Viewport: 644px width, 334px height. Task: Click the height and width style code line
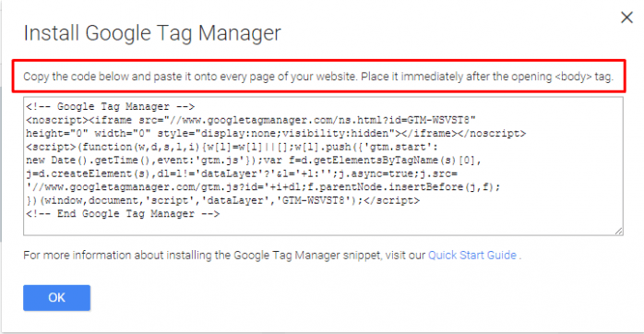276,134
